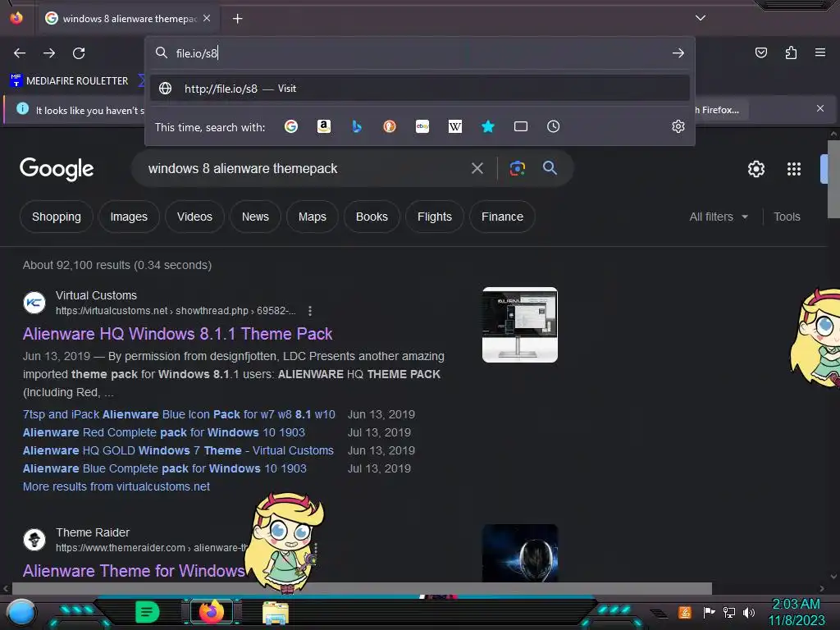
Task: Click the go arrow in address bar
Action: (x=678, y=53)
